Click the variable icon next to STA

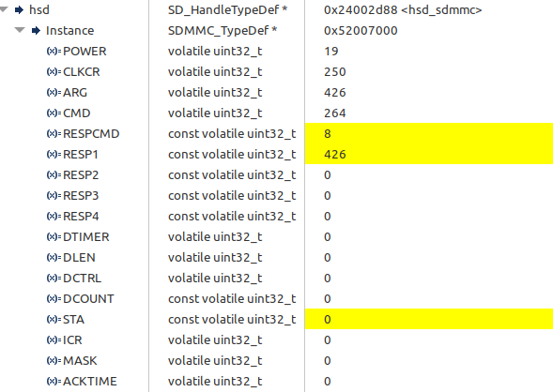54,320
